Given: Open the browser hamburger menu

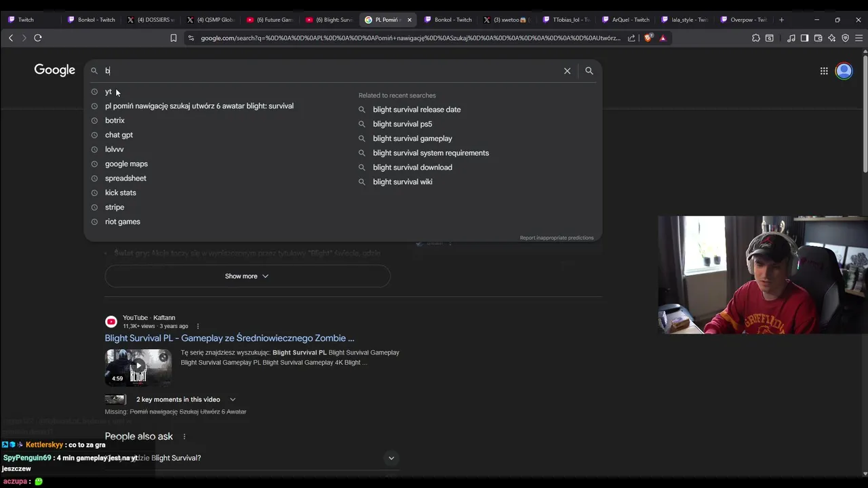Looking at the screenshot, I should [x=859, y=38].
